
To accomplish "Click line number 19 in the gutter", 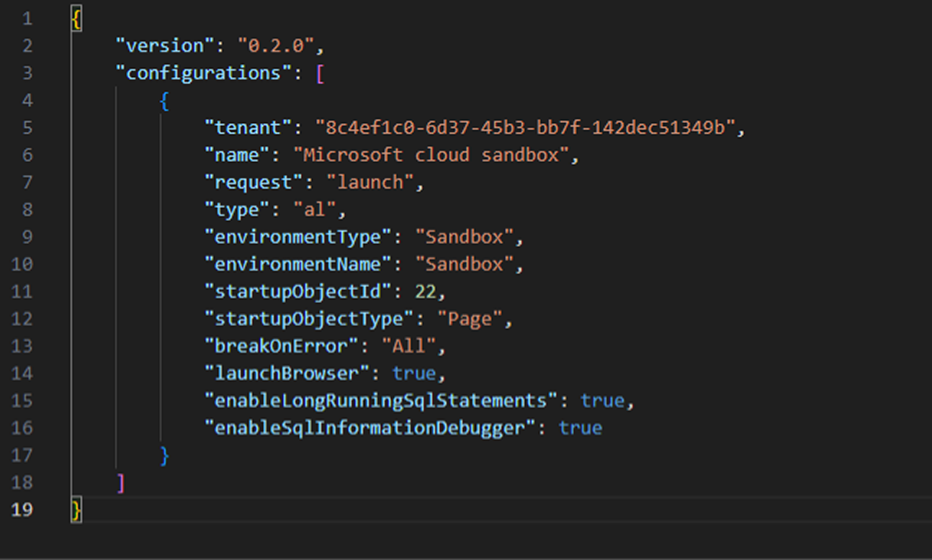I will [x=22, y=510].
